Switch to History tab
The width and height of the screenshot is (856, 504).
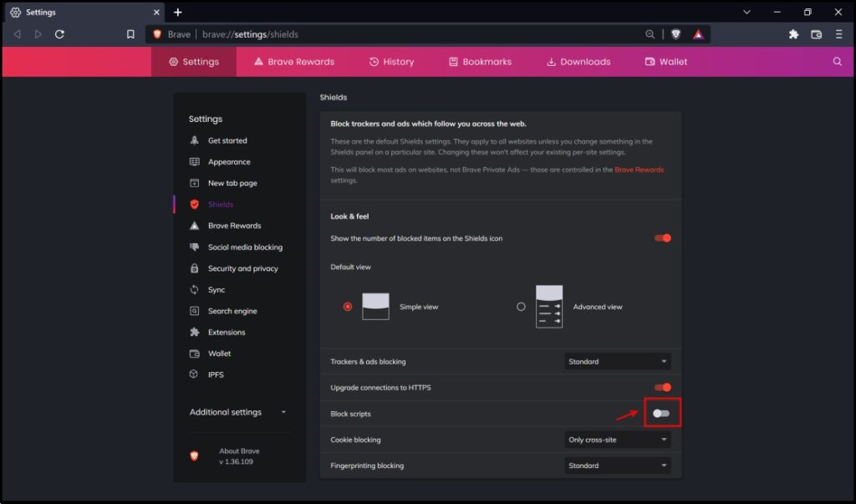[392, 62]
